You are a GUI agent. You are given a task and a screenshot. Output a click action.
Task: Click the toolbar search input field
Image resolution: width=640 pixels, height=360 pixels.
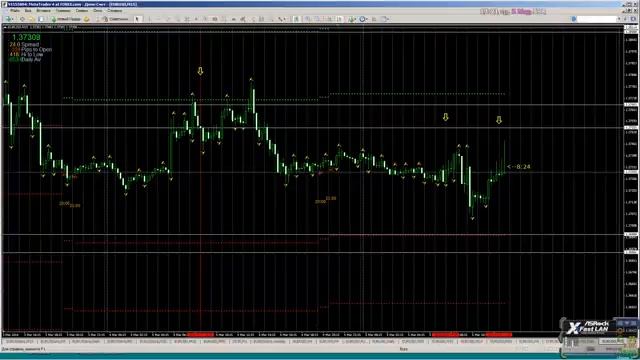click(x=597, y=19)
